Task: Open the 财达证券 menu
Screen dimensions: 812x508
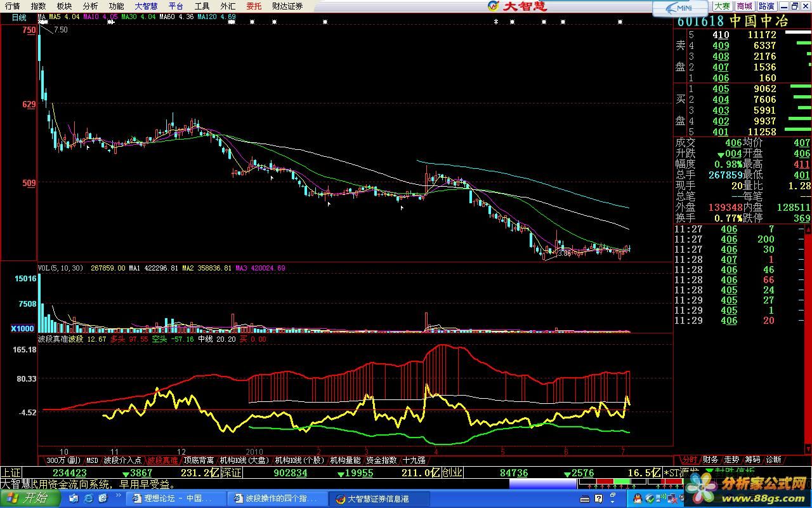Action: pyautogui.click(x=287, y=6)
